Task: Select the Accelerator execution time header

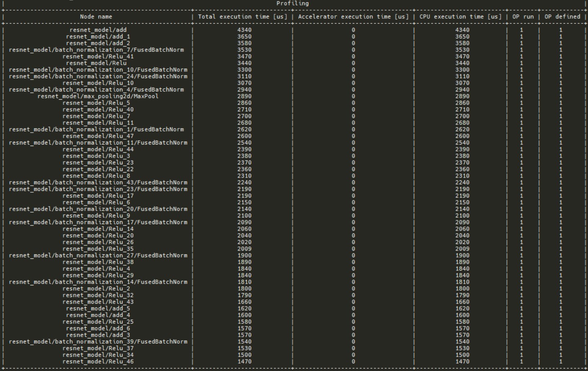Action: tap(354, 17)
